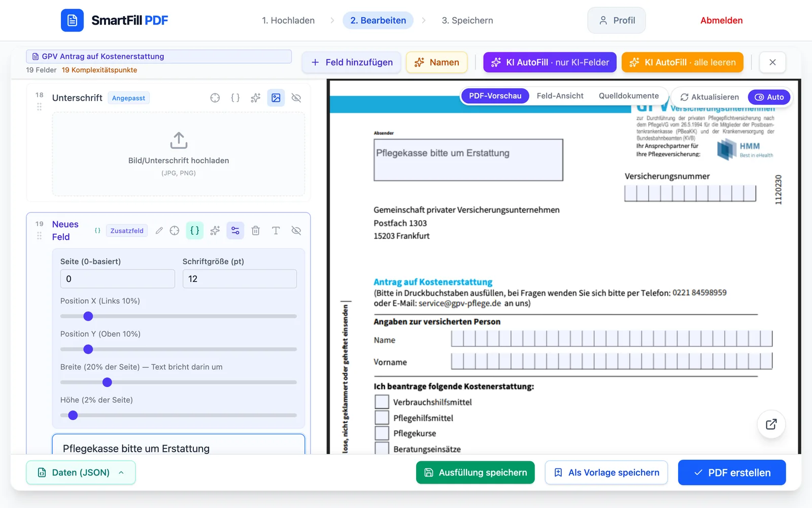Click the Schriftgröße (pt) input field
The height and width of the screenshot is (508, 812).
240,279
